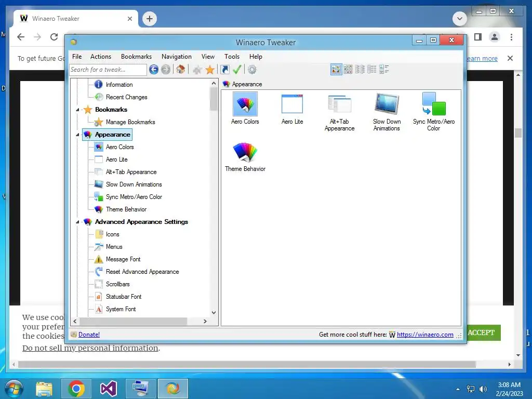Click the volume speaker tray icon
532x399 pixels.
483,389
